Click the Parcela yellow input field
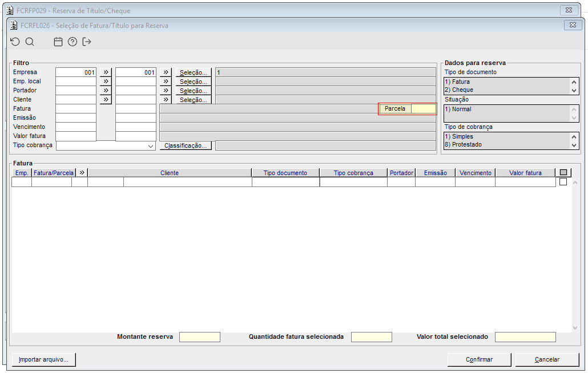This screenshot has height=373, width=588. (x=424, y=108)
